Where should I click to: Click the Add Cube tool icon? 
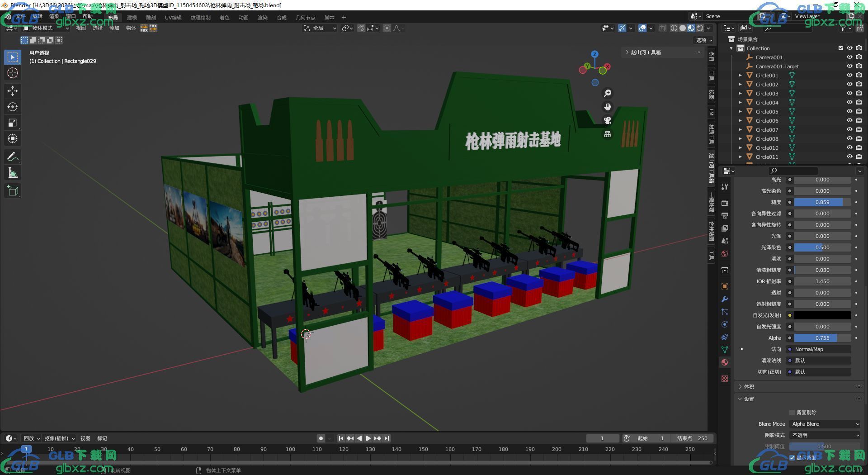12,190
